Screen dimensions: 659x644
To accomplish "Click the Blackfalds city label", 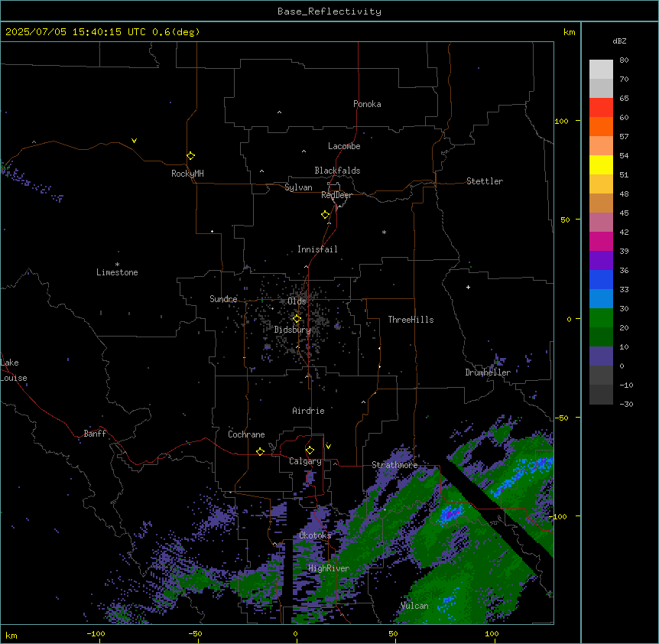I will click(x=337, y=171).
